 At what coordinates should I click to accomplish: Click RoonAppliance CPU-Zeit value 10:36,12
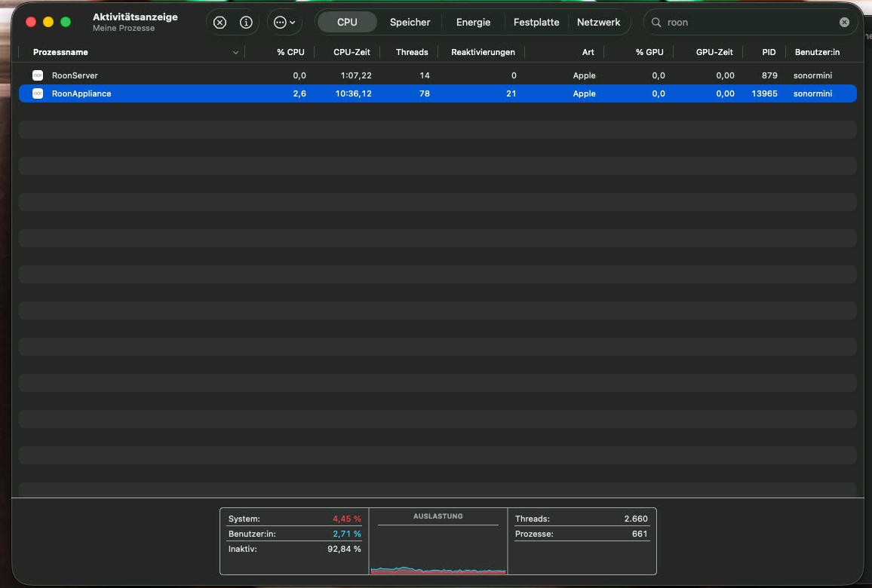click(353, 93)
